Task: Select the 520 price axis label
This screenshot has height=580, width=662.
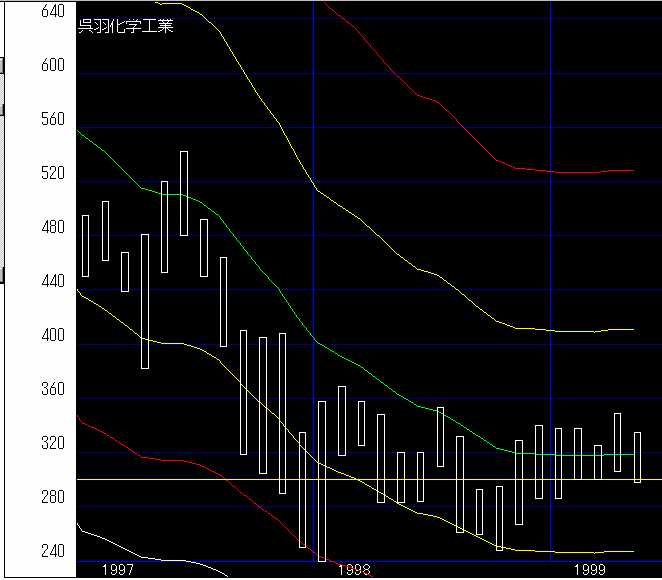Action: coord(52,173)
